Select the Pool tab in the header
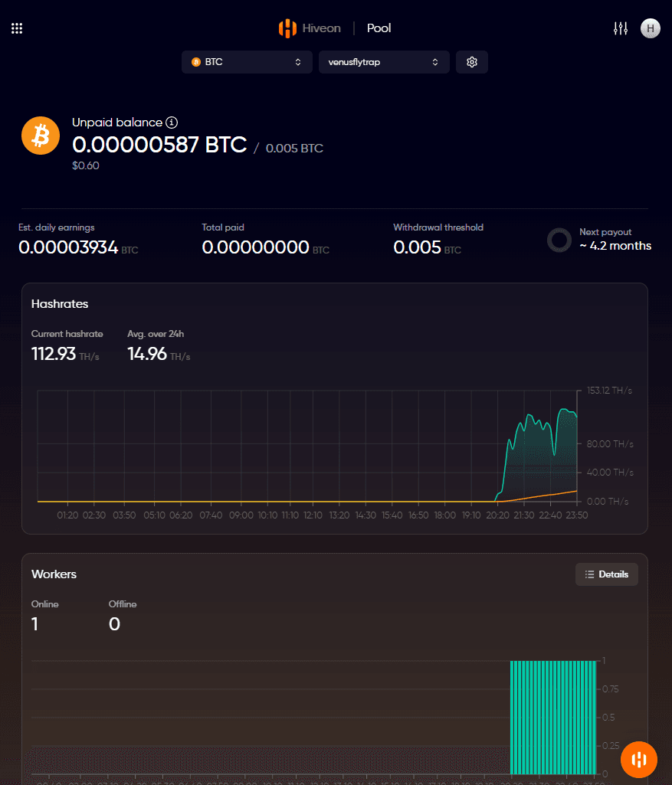672x785 pixels. point(379,28)
